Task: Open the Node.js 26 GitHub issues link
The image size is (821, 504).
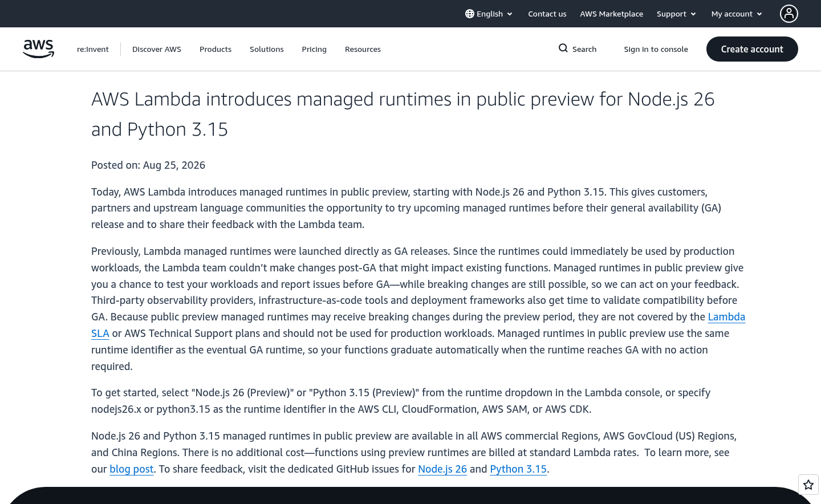Action: click(x=442, y=469)
